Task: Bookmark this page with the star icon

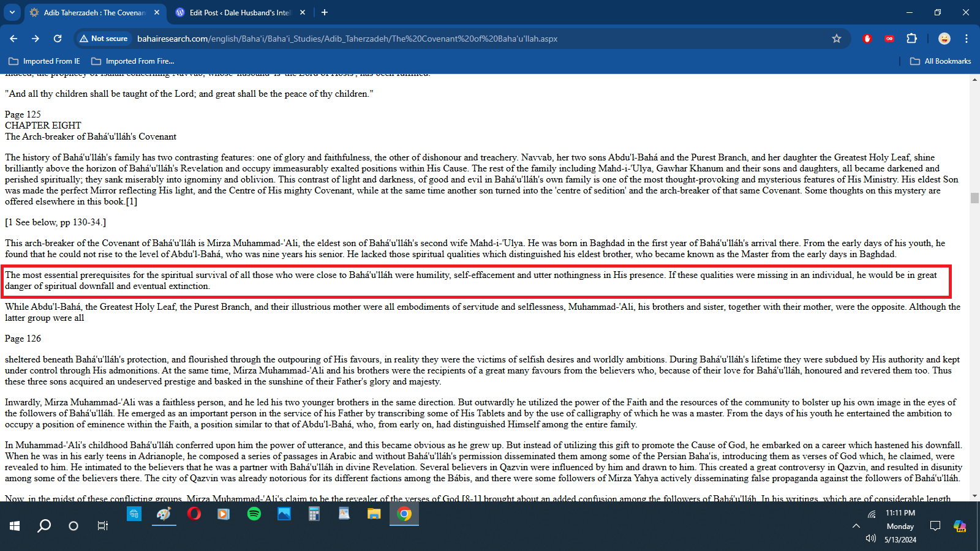Action: 837,39
